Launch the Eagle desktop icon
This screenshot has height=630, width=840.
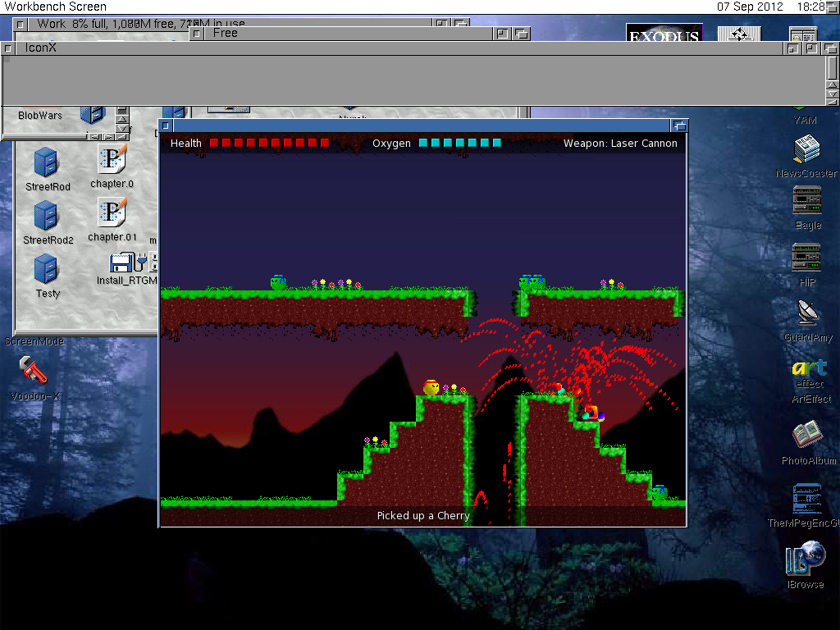[807, 200]
